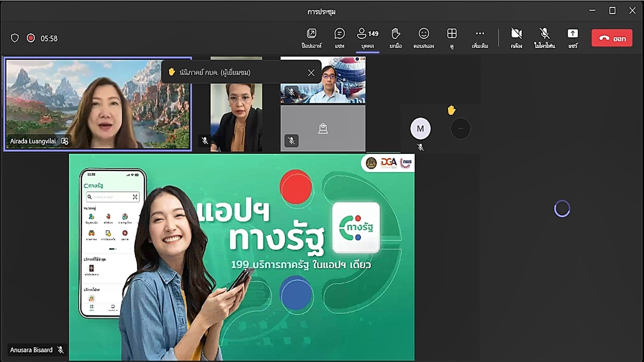
Task: Click the shield security icon
Action: tap(15, 38)
